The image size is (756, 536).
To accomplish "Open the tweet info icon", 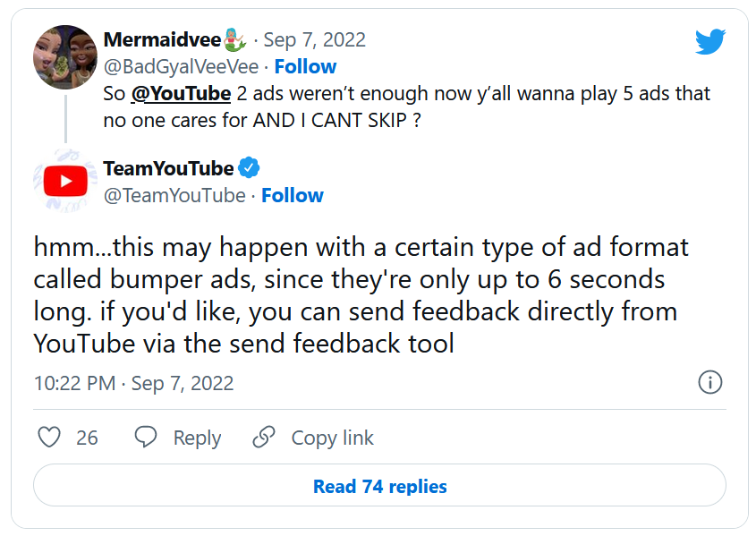I will 709,383.
